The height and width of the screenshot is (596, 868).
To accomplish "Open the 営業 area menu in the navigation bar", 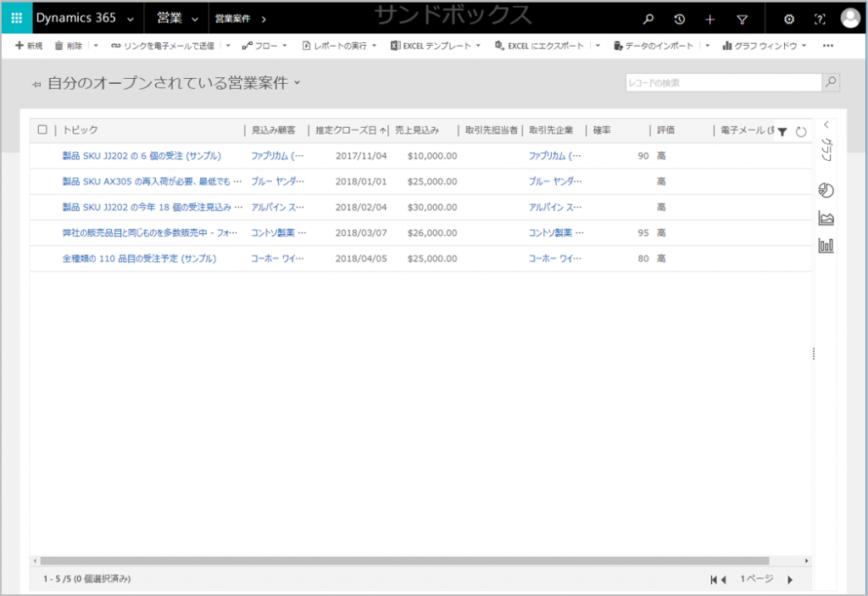I will pyautogui.click(x=176, y=19).
